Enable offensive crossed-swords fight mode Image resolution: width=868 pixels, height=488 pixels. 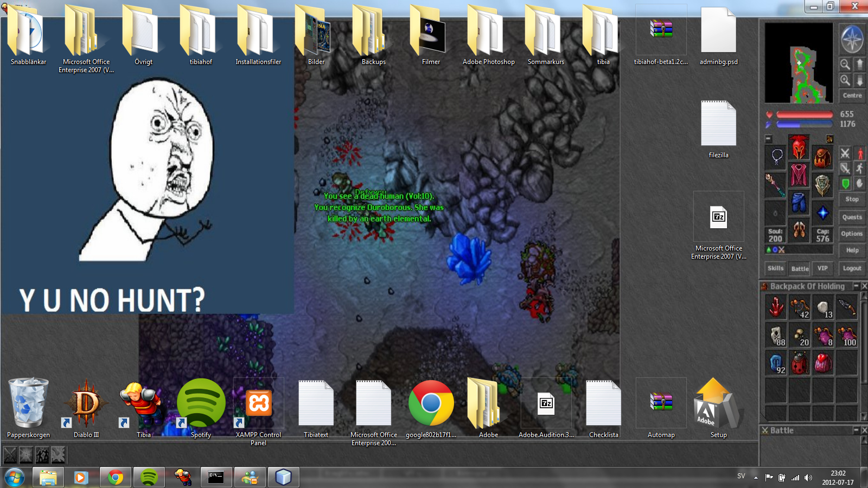845,153
